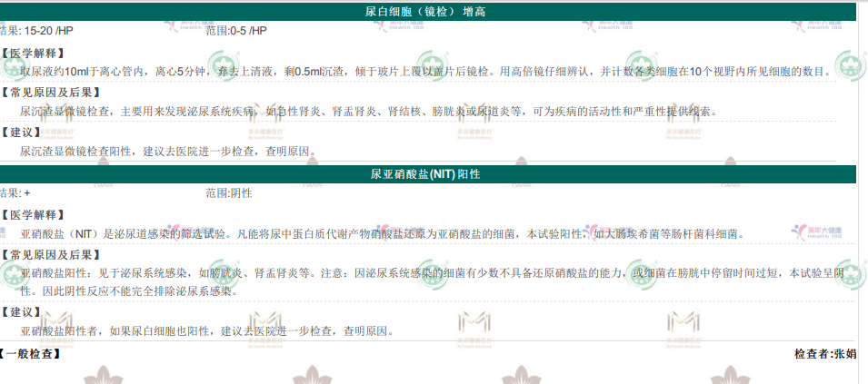
Task: Click the 【医学解释】 heading in the NIT section
Action: coord(33,215)
